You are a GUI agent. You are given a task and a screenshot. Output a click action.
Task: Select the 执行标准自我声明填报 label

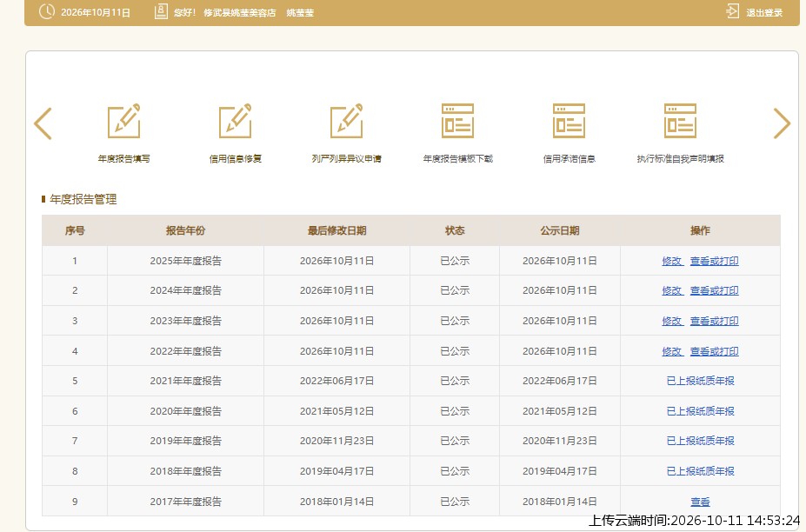click(680, 159)
